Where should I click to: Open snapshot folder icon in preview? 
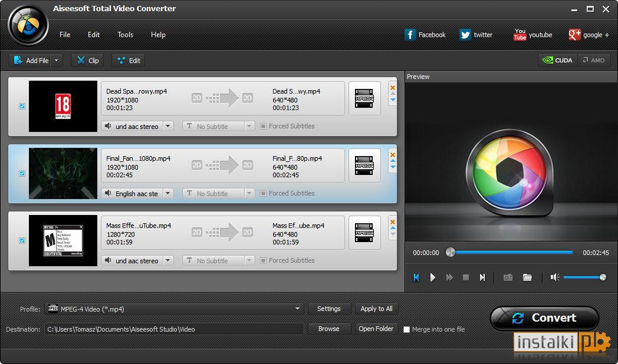[527, 277]
